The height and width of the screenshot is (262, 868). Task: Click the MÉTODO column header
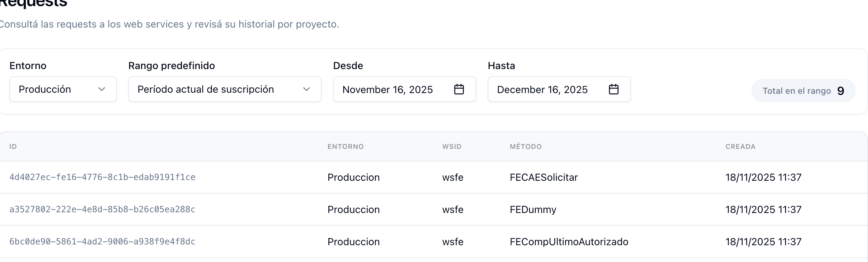[x=526, y=146]
